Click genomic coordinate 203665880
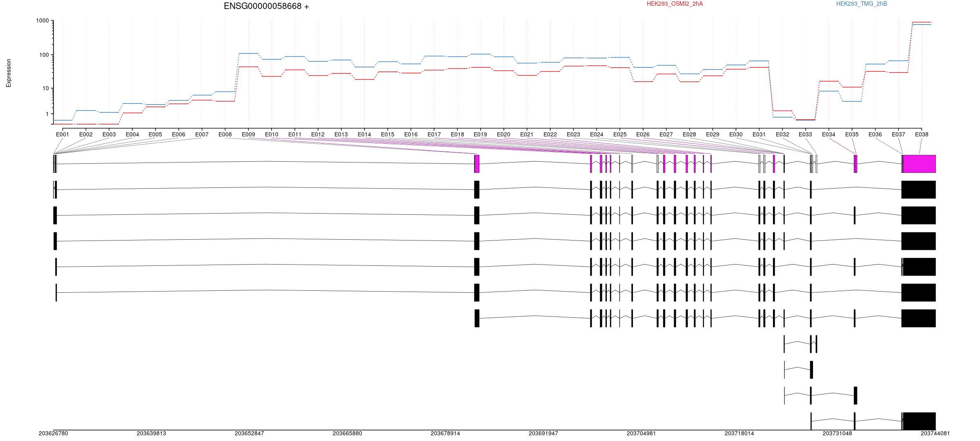The image size is (980, 441). click(x=347, y=434)
